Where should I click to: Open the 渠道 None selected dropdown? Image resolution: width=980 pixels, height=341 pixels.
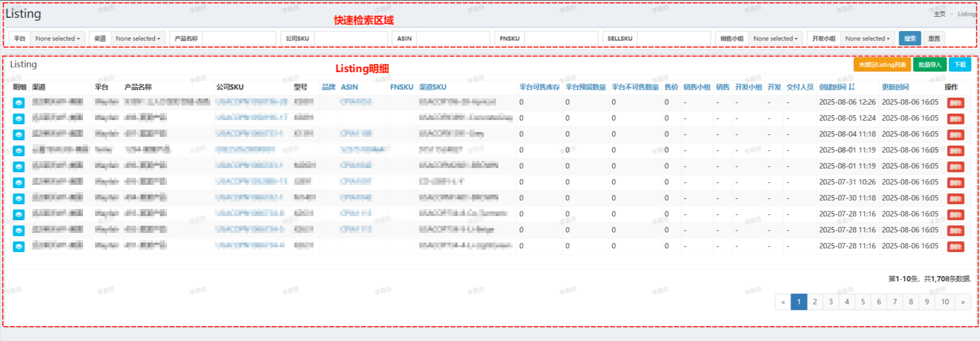click(x=138, y=38)
